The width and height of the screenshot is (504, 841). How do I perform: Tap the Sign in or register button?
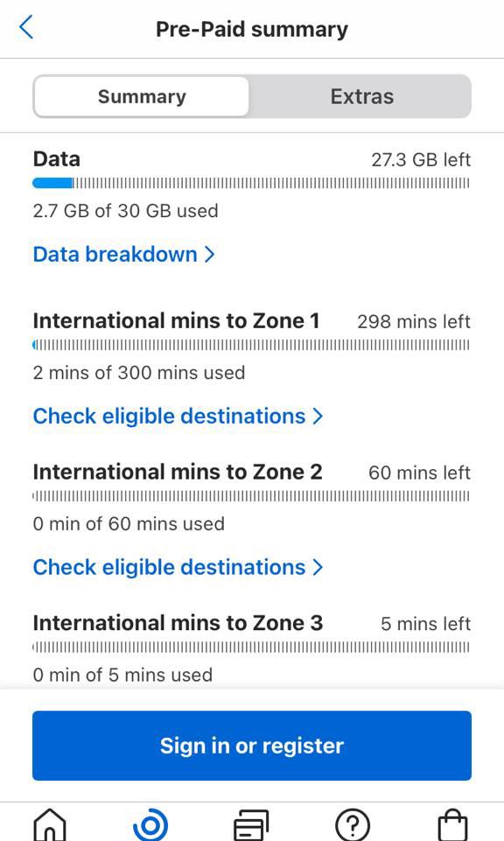[252, 745]
